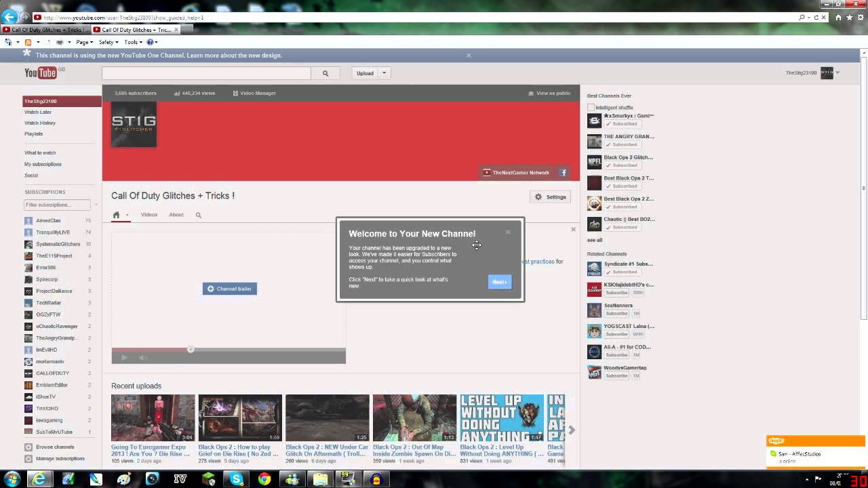Toggle Subscribed for Syndicate channel

click(622, 272)
